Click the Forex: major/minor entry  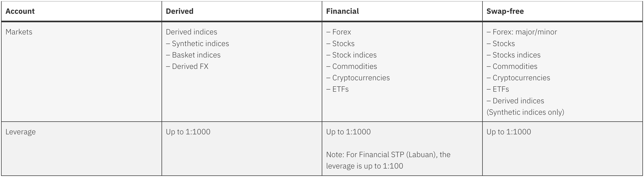pyautogui.click(x=525, y=32)
